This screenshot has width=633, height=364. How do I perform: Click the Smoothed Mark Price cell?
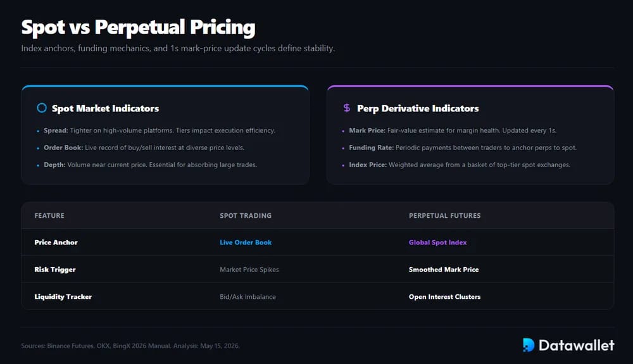(444, 270)
